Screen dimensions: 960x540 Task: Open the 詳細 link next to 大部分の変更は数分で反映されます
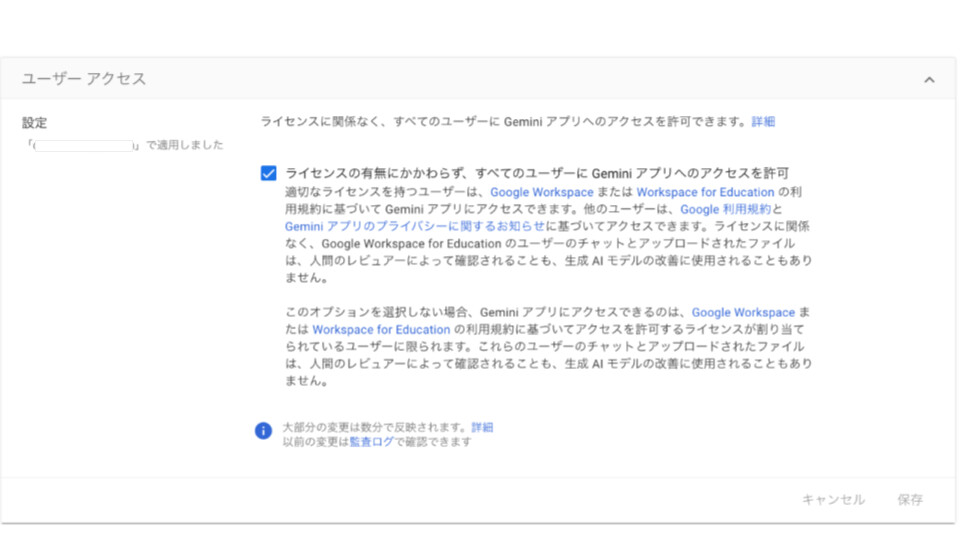tap(482, 427)
